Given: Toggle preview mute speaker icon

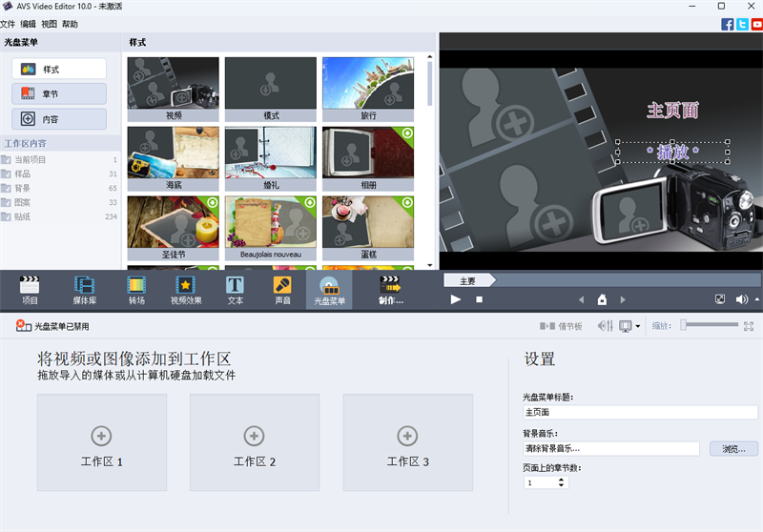Looking at the screenshot, I should (x=741, y=299).
